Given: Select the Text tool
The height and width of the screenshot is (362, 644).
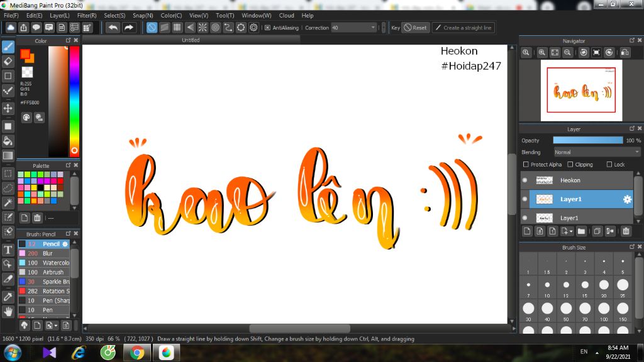Looking at the screenshot, I should 8,250.
